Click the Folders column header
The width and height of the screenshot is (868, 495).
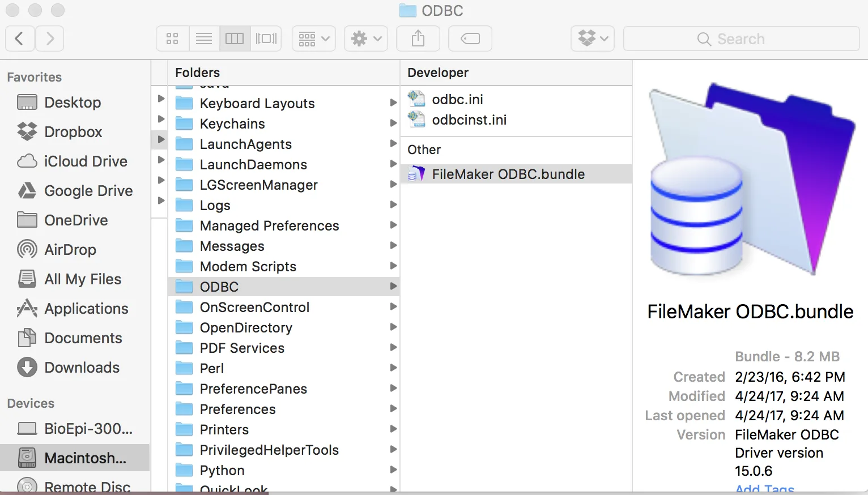coord(197,72)
